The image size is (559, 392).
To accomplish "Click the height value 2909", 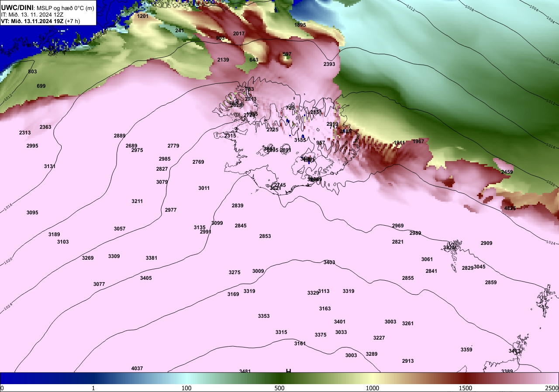I will point(487,243).
